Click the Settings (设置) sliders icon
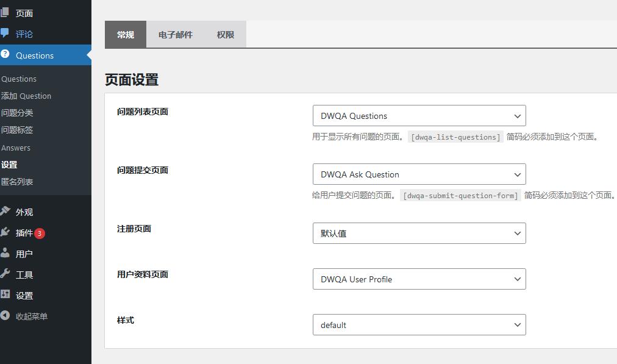Image resolution: width=617 pixels, height=364 pixels. click(5, 294)
